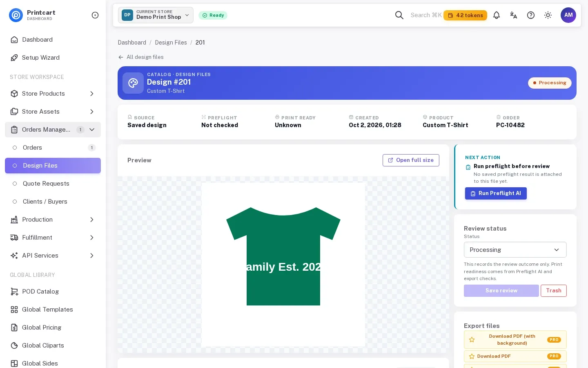Click the Global Templates grid icon
This screenshot has width=588, height=368.
tap(14, 310)
